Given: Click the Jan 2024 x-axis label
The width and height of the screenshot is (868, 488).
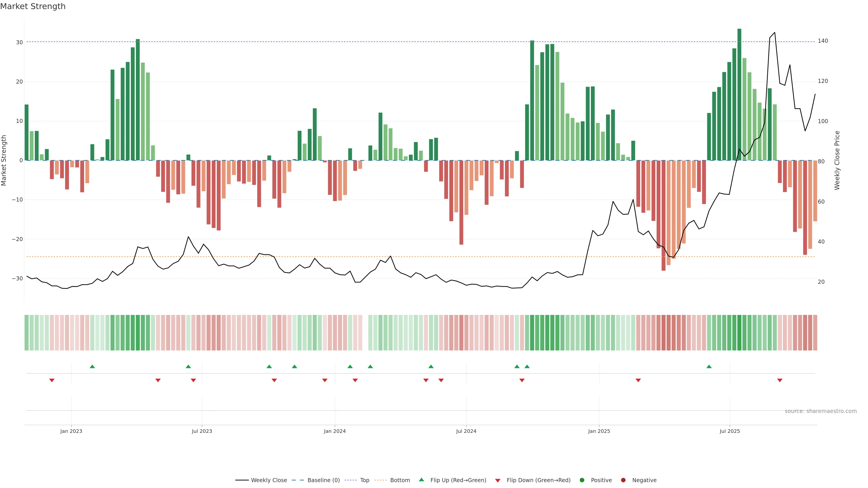Looking at the screenshot, I should 335,431.
